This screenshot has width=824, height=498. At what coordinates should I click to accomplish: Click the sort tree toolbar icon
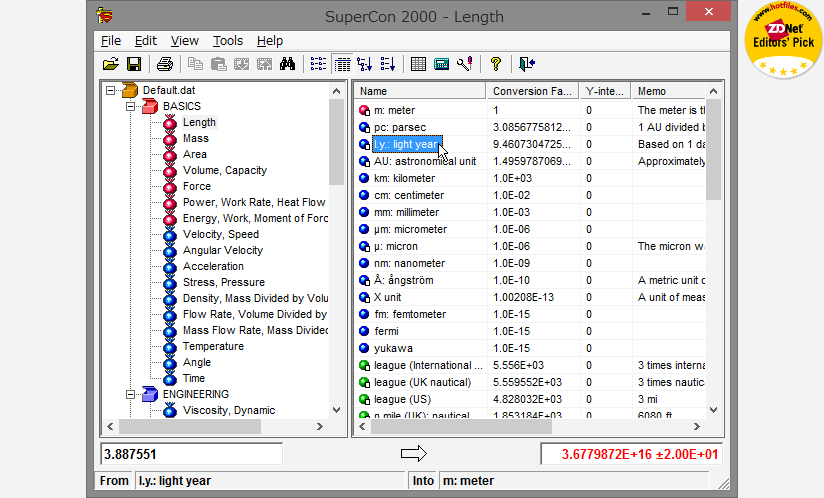pos(365,64)
